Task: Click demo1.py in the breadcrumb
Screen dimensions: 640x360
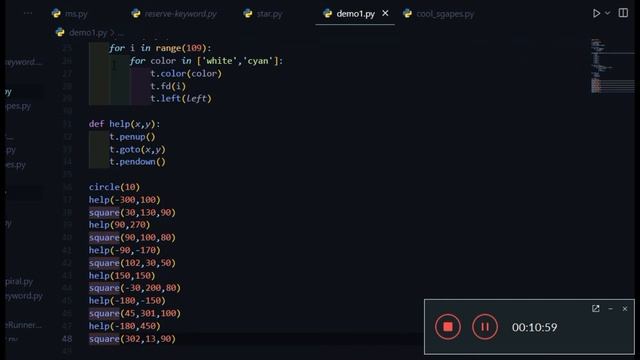Action: [88, 32]
